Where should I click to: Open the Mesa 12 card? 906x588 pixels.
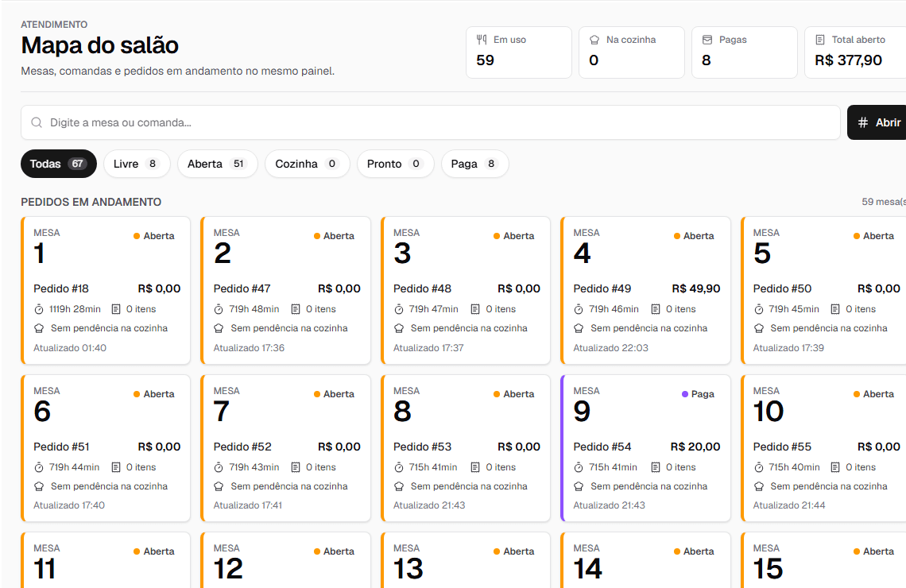click(285, 560)
